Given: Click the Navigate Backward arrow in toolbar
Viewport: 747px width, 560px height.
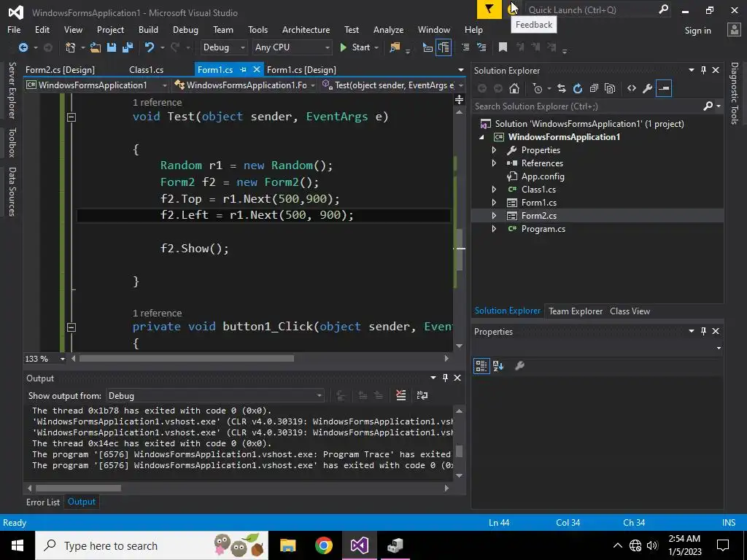Looking at the screenshot, I should click(23, 47).
